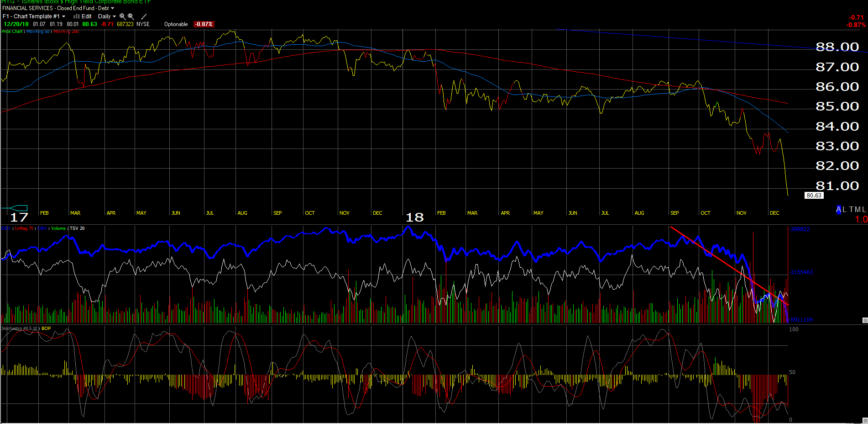Open the drawing tools pencil icon
868x424 pixels.
click(144, 16)
